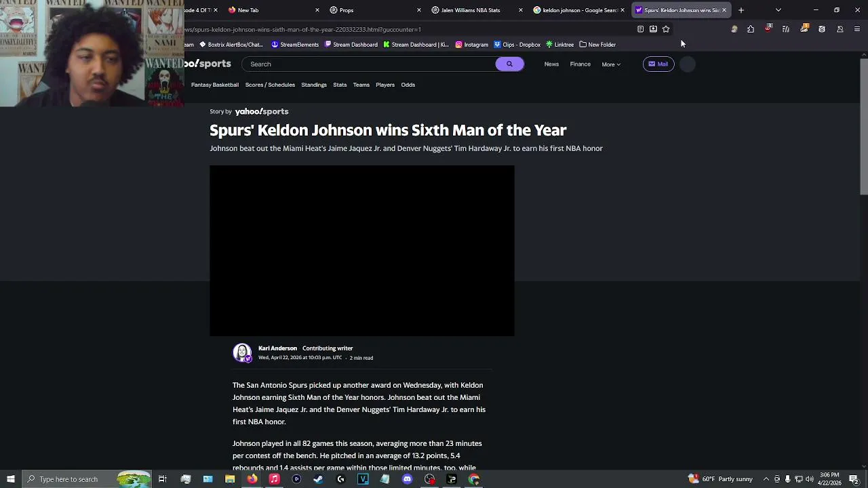Click the black article video player
This screenshot has width=868, height=488.
362,251
